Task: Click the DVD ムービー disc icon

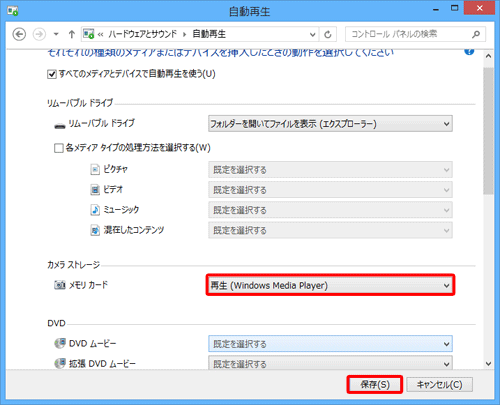Action: (x=60, y=343)
